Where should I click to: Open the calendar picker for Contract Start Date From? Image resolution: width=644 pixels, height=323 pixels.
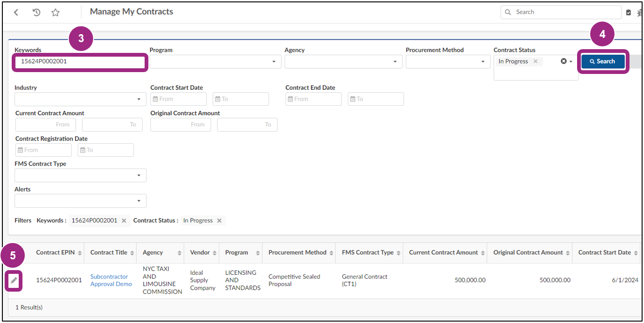156,99
